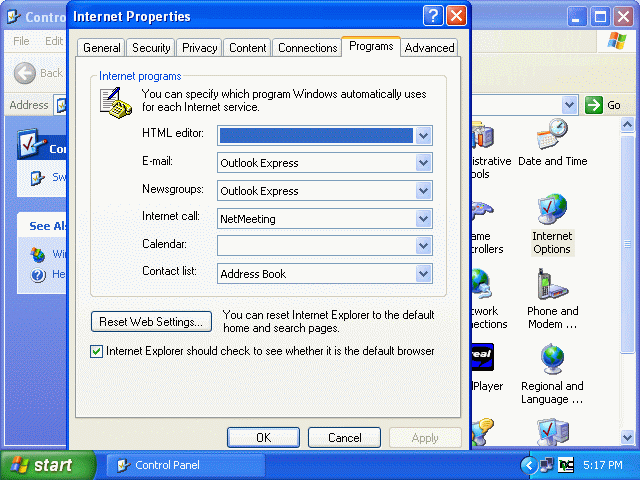Viewport: 640px width, 480px height.
Task: Open the HTML editor dropdown
Action: [423, 136]
